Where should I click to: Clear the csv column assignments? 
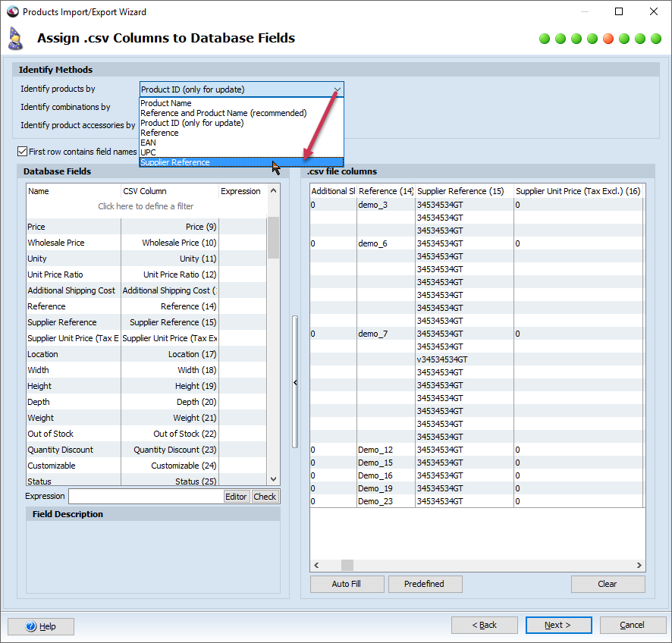pos(608,584)
